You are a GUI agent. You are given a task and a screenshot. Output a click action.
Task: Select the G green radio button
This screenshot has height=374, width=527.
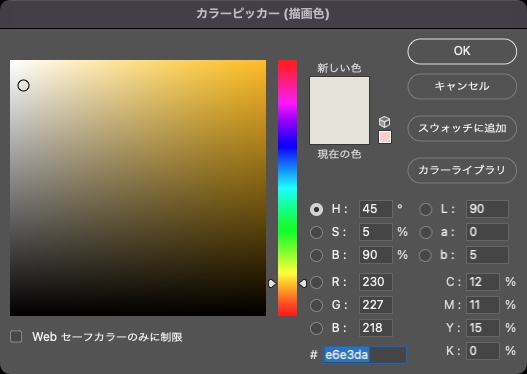pyautogui.click(x=316, y=305)
